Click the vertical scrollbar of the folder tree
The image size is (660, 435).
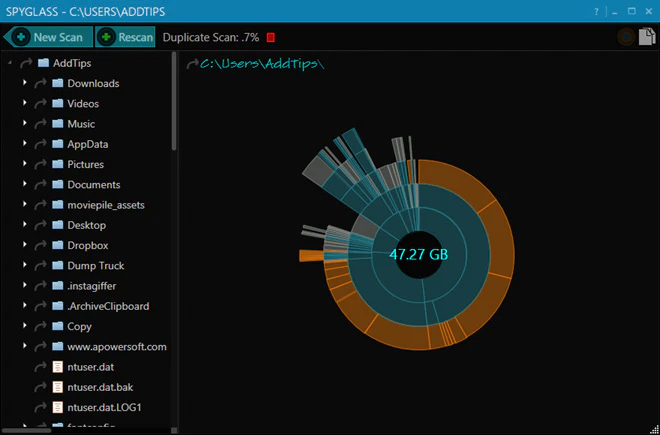(x=174, y=101)
